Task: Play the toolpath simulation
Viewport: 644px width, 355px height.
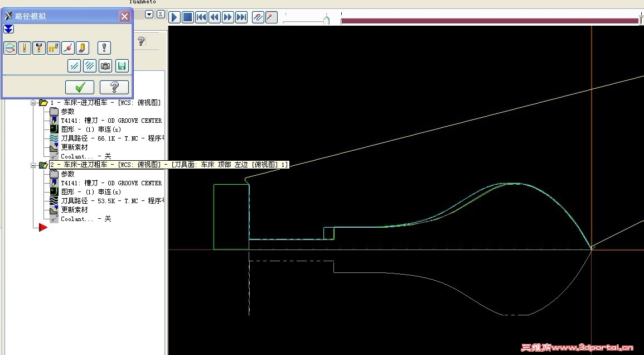Action: (175, 17)
